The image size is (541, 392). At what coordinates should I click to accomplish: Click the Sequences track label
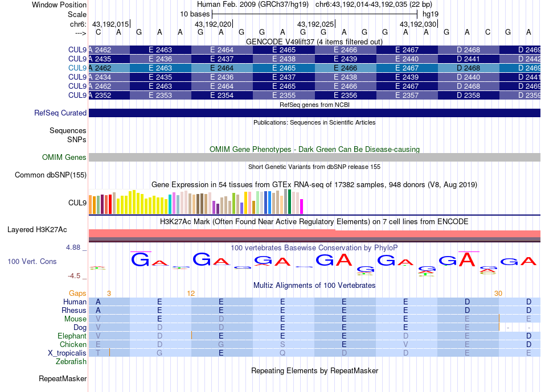[x=68, y=130]
